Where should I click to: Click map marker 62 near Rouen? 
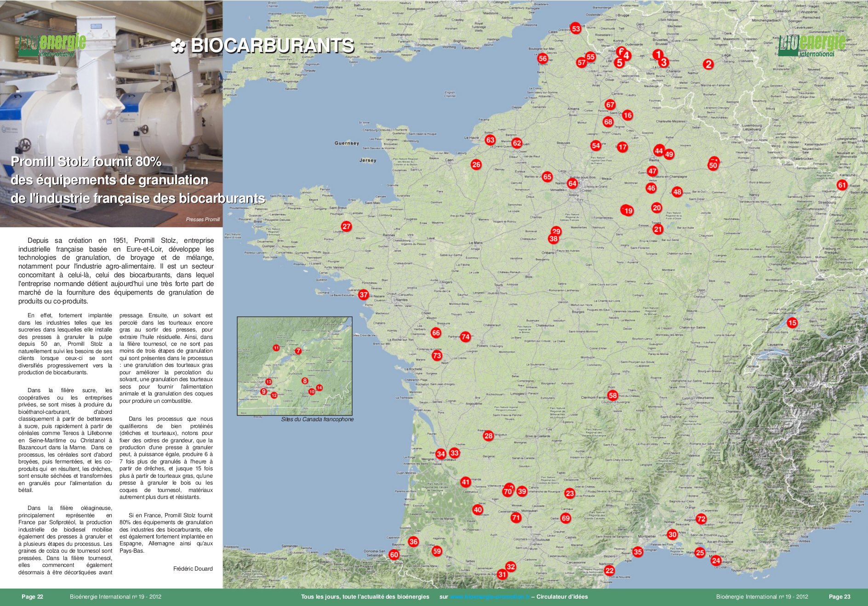[x=517, y=143]
